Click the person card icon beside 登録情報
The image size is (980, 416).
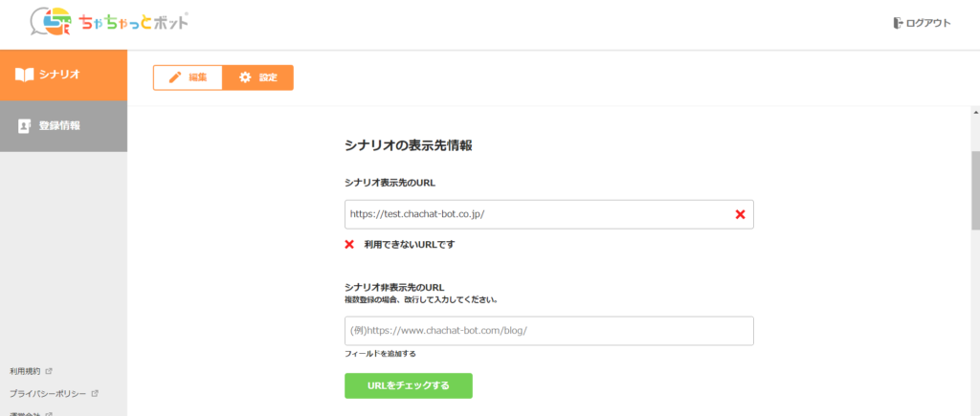[25, 126]
